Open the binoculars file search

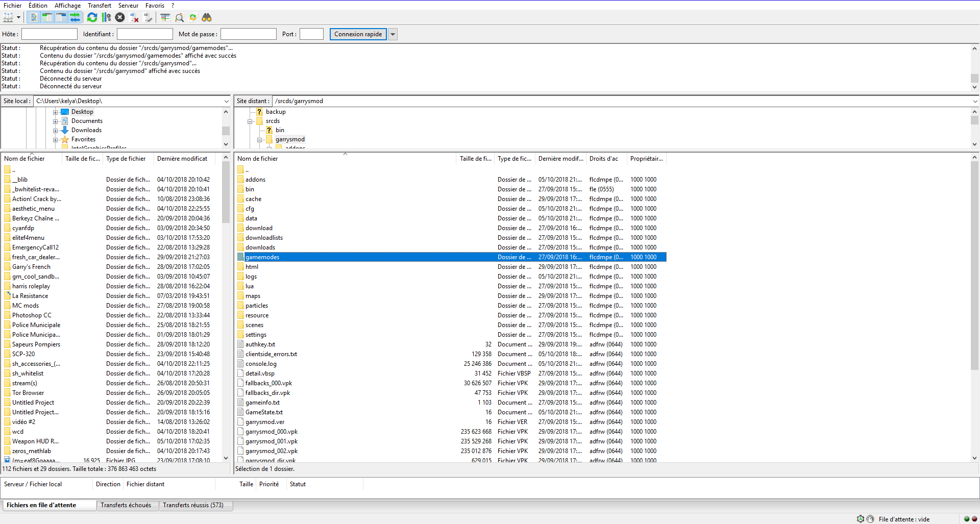[207, 17]
